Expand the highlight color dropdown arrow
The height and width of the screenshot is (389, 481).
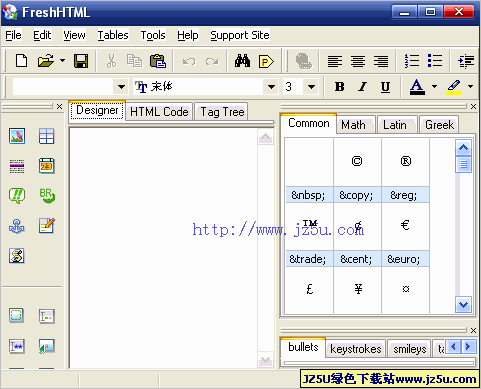pyautogui.click(x=470, y=87)
